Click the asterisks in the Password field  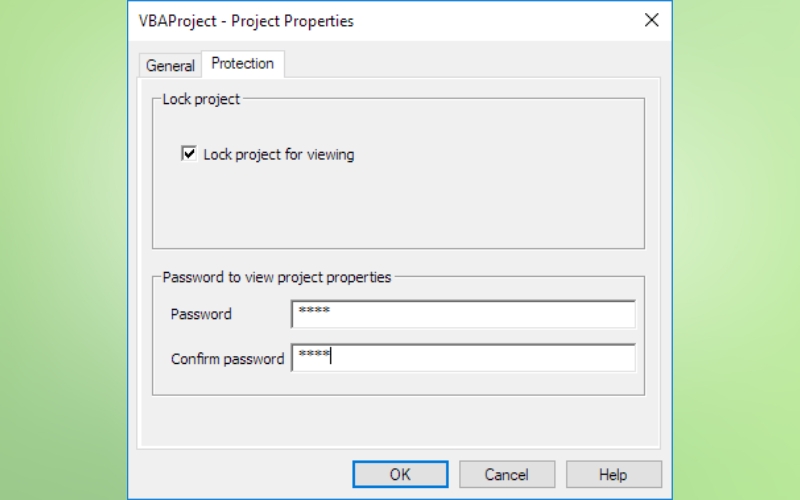pos(314,313)
